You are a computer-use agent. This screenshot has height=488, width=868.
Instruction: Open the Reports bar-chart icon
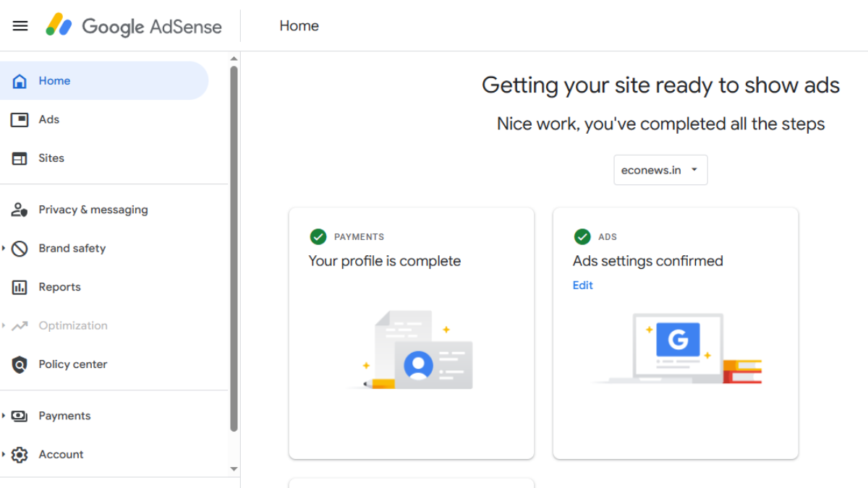pyautogui.click(x=20, y=287)
